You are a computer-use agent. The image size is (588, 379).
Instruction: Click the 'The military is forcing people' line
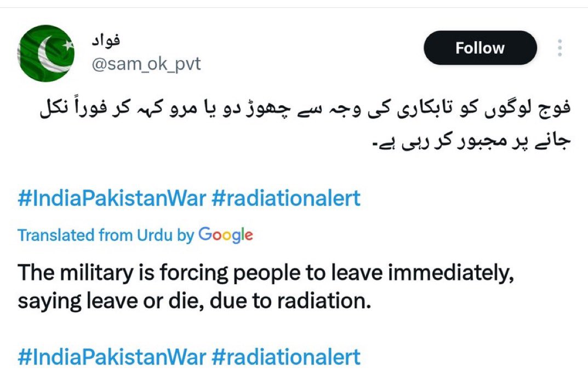click(x=265, y=273)
